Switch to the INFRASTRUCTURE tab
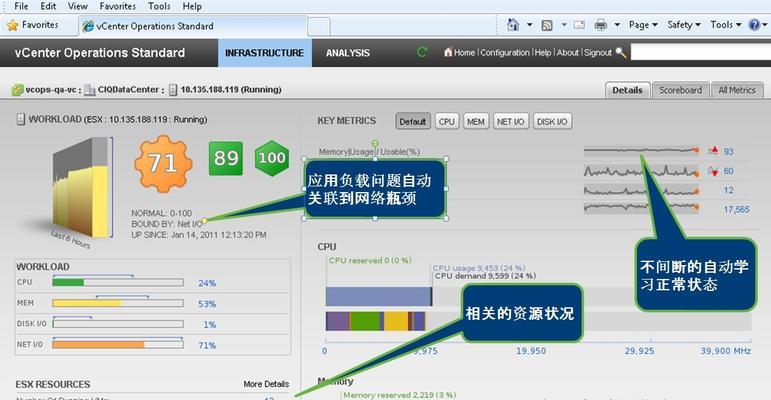The image size is (771, 400). (265, 53)
